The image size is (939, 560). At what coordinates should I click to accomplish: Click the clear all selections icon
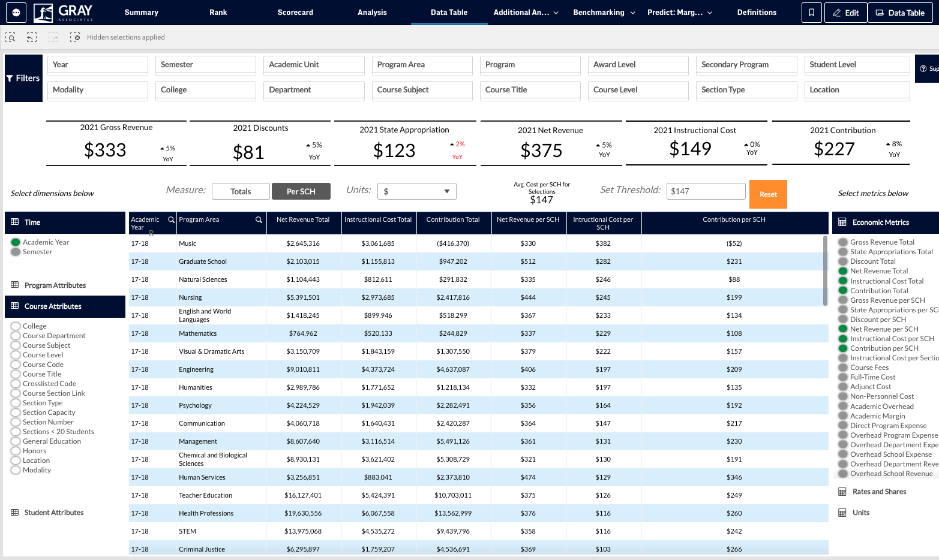(75, 37)
